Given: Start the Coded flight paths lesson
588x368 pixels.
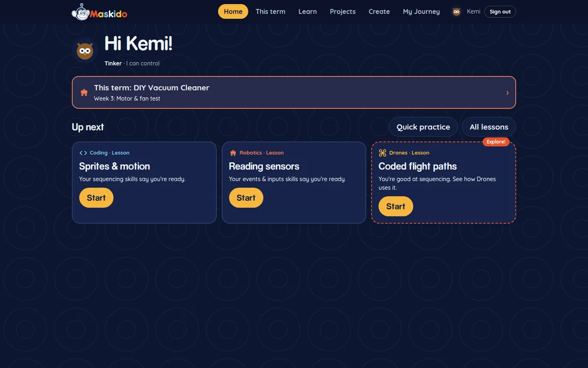Looking at the screenshot, I should (396, 207).
